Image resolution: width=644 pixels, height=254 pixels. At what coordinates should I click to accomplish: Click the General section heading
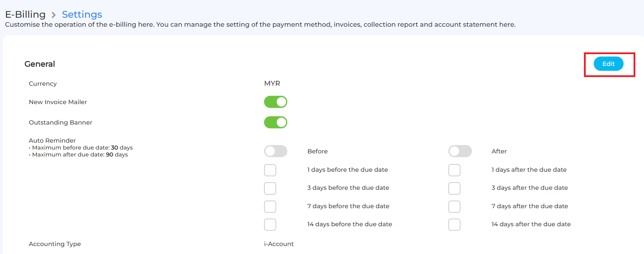click(x=40, y=64)
